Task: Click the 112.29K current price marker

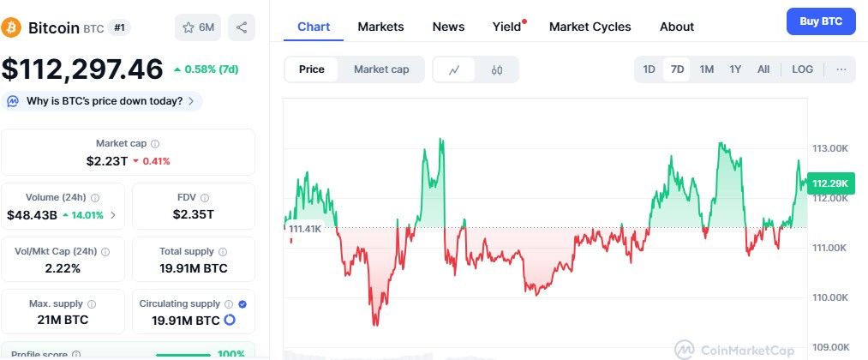Action: [x=831, y=184]
